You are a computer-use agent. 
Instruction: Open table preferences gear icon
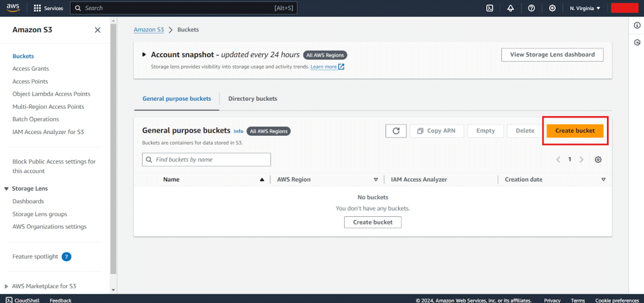[598, 160]
